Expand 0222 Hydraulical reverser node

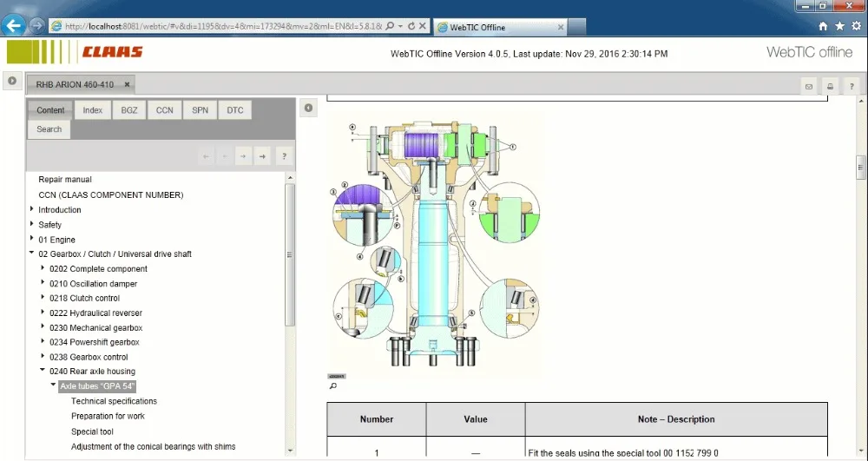[x=43, y=313]
